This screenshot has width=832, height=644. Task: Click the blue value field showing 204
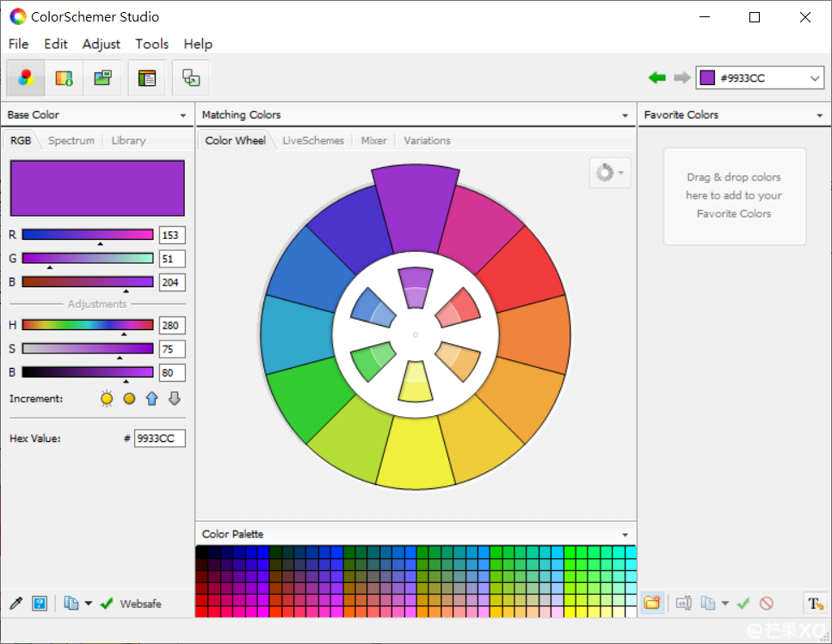(x=172, y=282)
